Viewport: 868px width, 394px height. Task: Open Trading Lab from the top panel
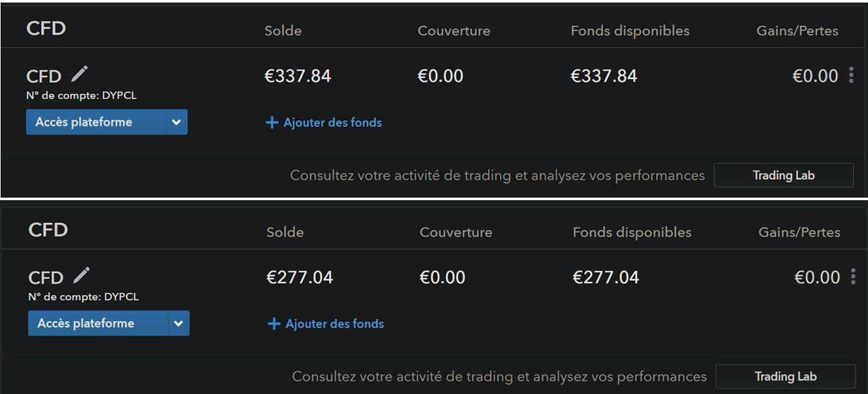click(x=784, y=175)
